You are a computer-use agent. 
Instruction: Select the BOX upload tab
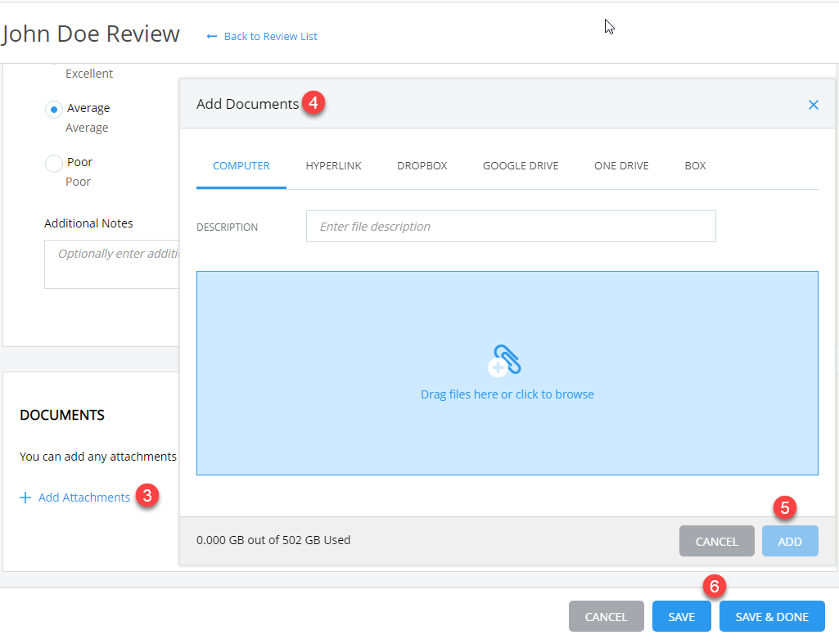click(x=694, y=165)
